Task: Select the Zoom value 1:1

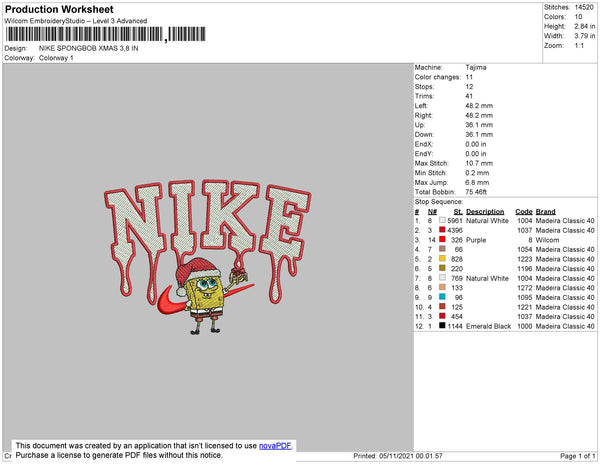Action: tap(579, 46)
